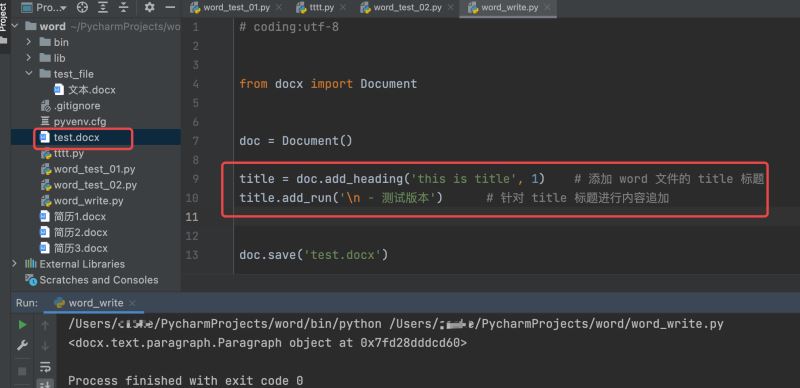Image resolution: width=800 pixels, height=388 pixels.
Task: Open Project panel settings gear
Action: point(149,8)
